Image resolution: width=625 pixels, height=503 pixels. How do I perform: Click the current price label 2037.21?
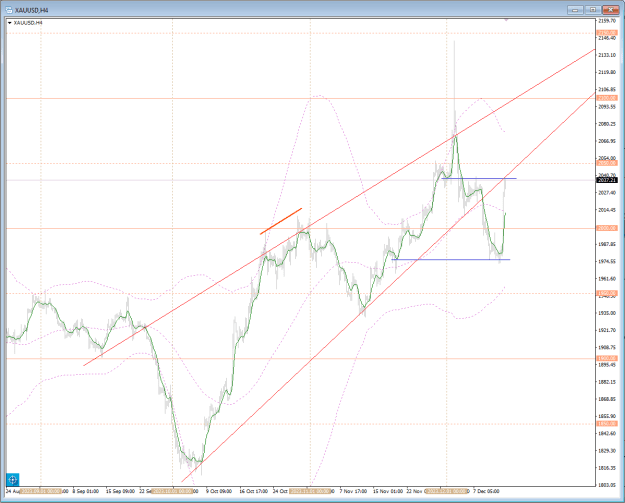[x=607, y=180]
